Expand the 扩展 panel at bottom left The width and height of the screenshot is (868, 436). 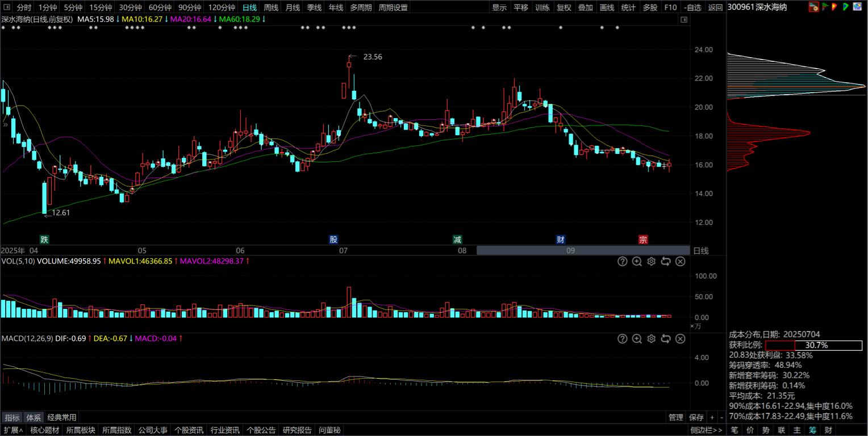14,430
